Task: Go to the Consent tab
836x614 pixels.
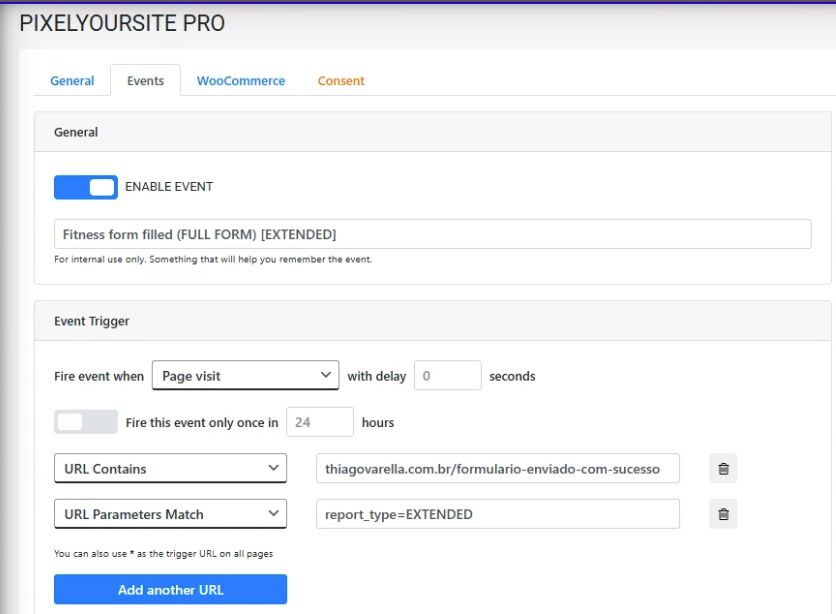Action: [341, 81]
